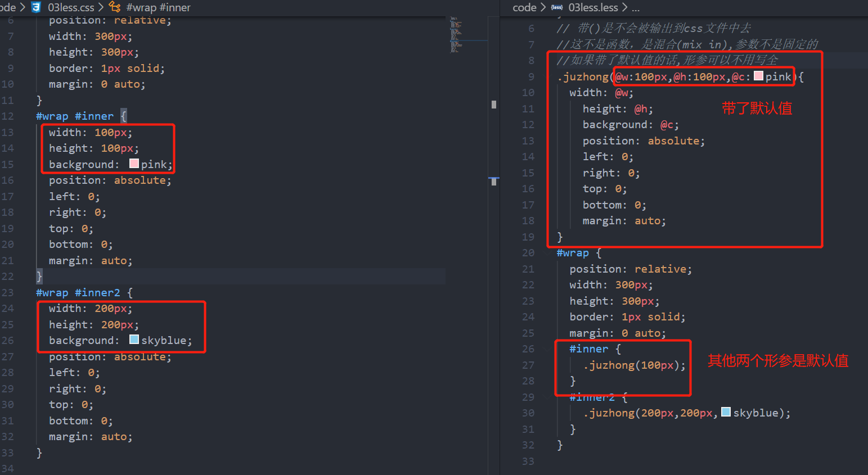This screenshot has width=868, height=475.
Task: Click '#wrap {' on right line 20
Action: click(x=579, y=253)
